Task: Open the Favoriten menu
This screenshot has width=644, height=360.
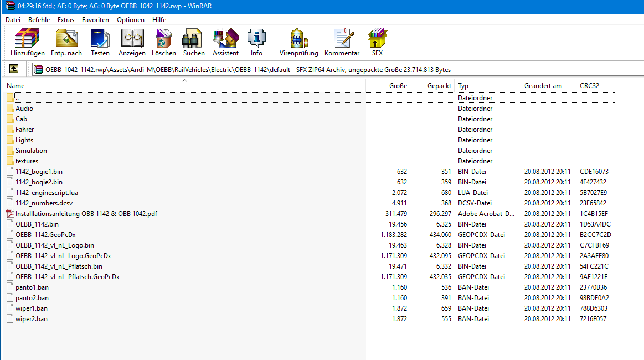Action: click(x=95, y=20)
